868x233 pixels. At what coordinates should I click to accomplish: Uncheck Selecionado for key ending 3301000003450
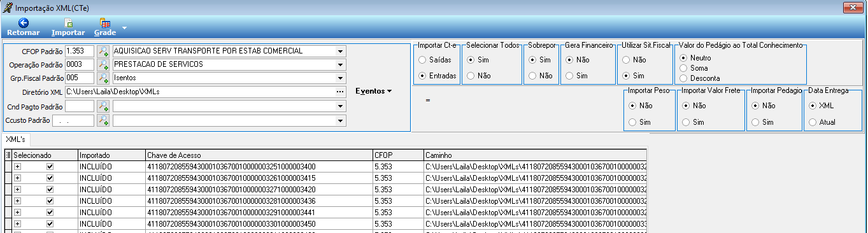point(50,223)
